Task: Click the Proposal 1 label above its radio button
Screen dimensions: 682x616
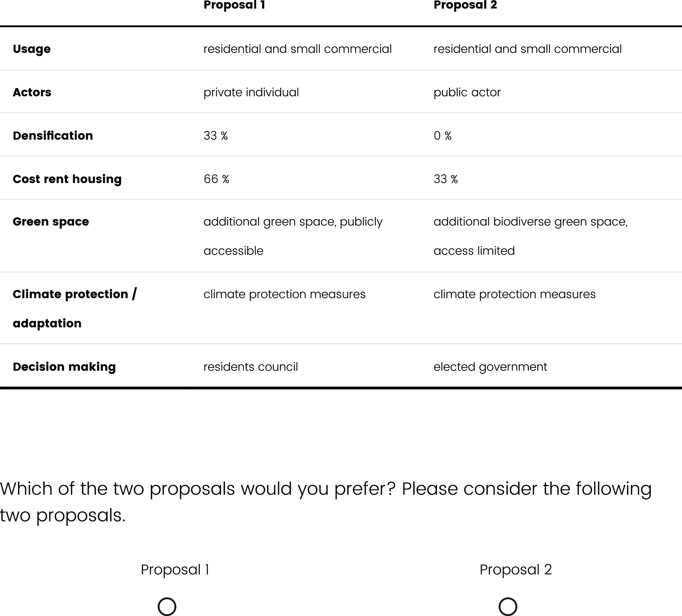Action: coord(175,570)
